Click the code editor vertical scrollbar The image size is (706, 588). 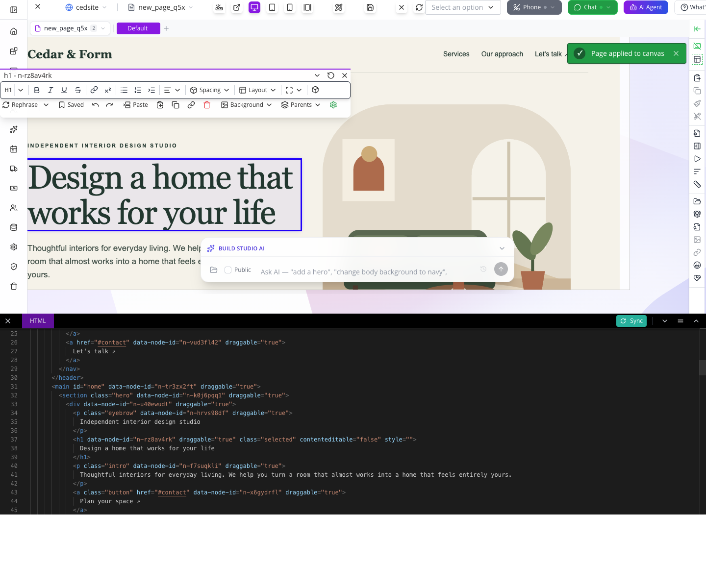(703, 367)
